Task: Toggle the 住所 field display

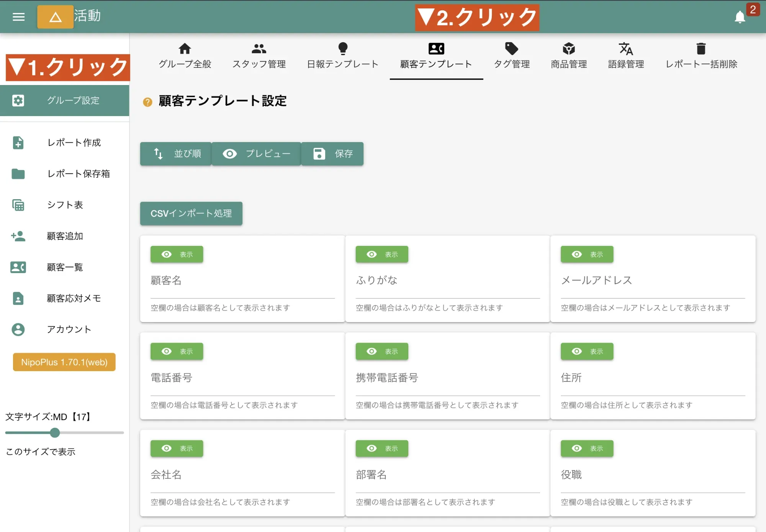Action: coord(587,351)
